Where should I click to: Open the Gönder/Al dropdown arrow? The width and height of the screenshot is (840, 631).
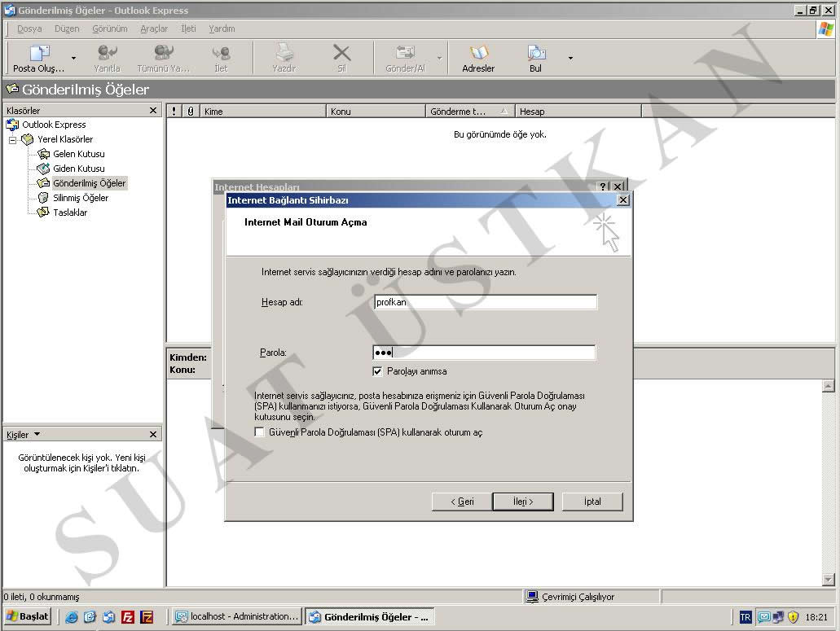click(439, 58)
